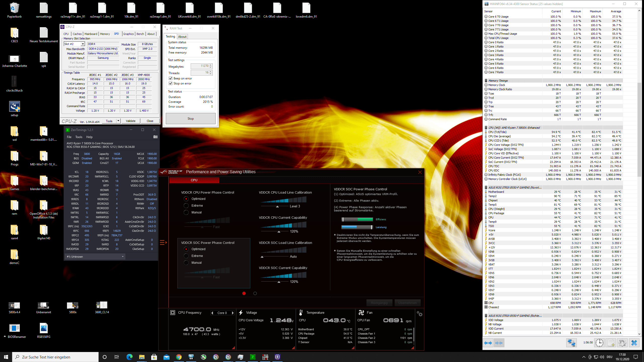Reset HWiNFO sensor clock timer
The width and height of the screenshot is (644, 362).
[599, 343]
